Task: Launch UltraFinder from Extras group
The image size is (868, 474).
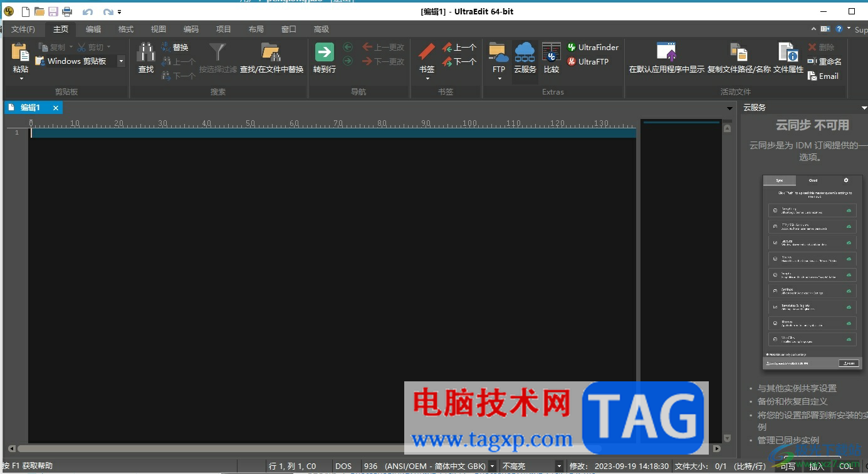Action: [592, 47]
